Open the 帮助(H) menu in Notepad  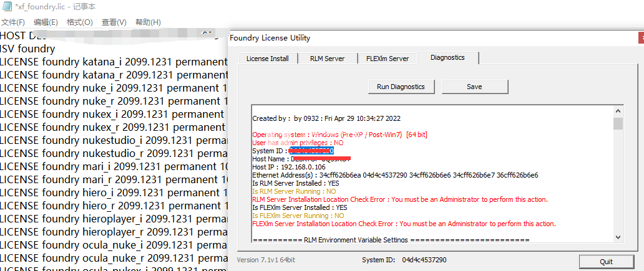coord(148,22)
